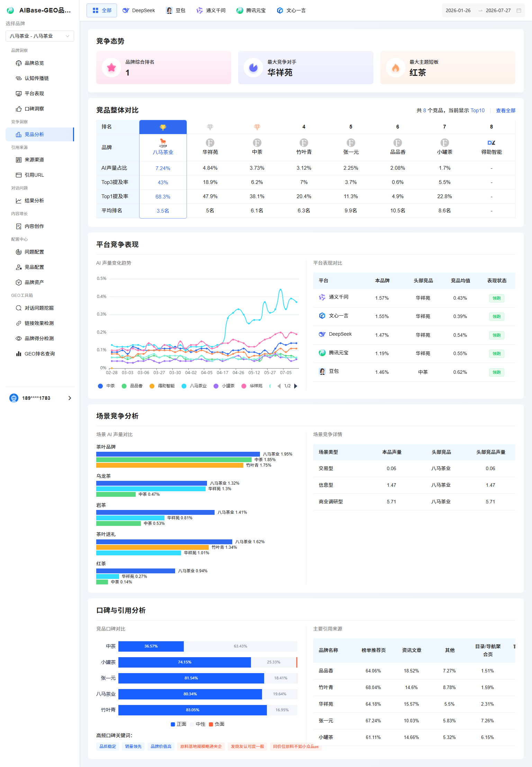
Task: Click 品品香 row in citation sources
Action: point(414,671)
